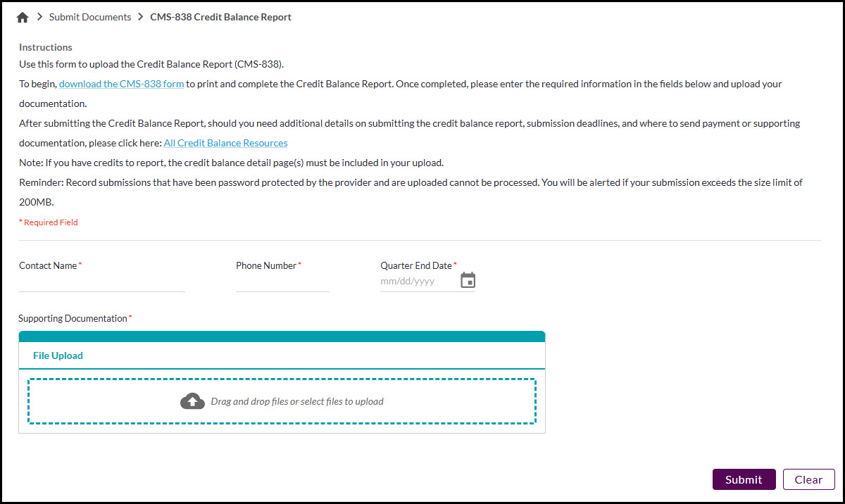Open All Credit Balance Resources
Screen dimensions: 845x504
click(225, 143)
